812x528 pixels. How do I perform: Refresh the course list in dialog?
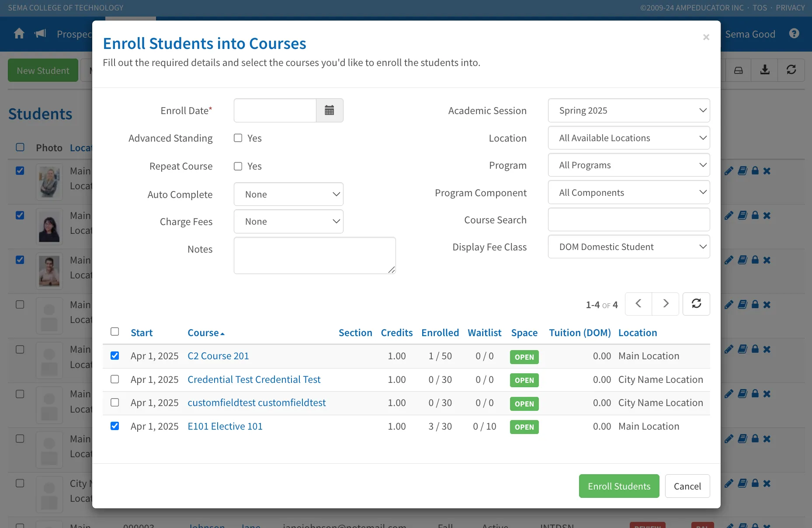[x=696, y=304]
